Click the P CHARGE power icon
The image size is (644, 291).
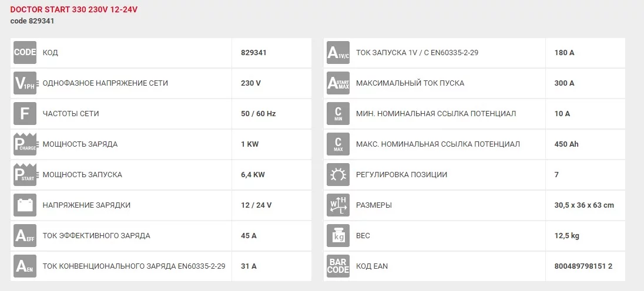25,144
